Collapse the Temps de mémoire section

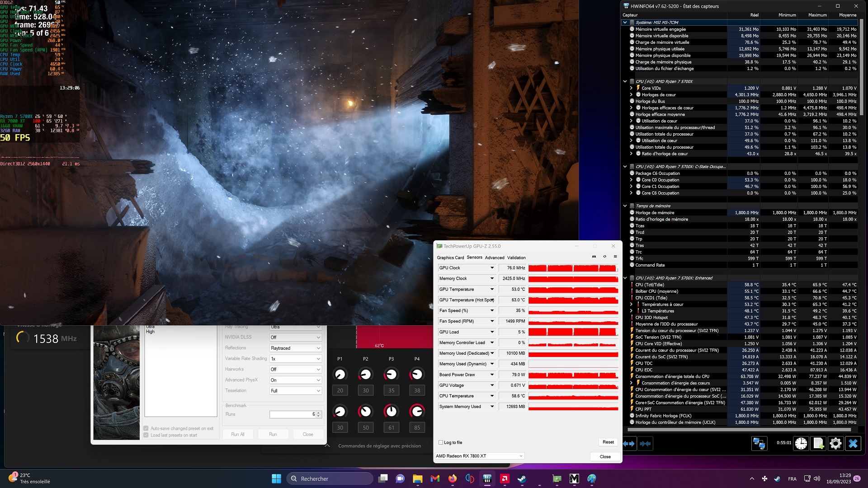(x=625, y=206)
